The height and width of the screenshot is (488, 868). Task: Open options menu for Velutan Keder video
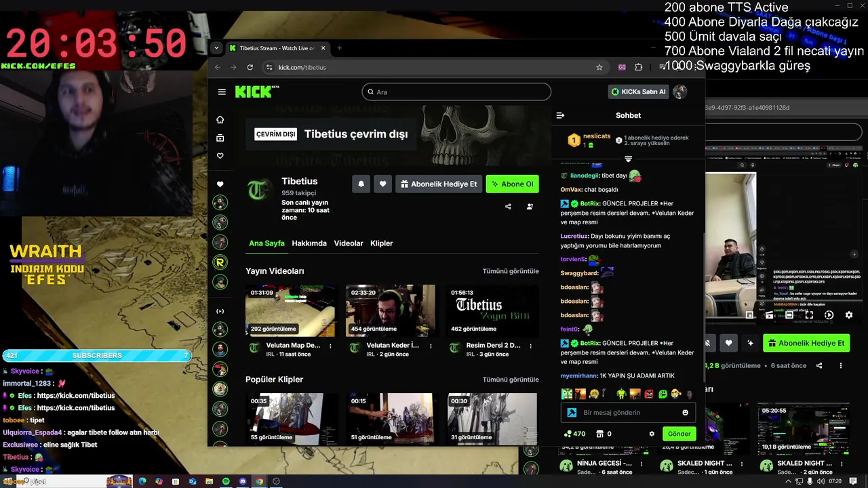tap(431, 346)
